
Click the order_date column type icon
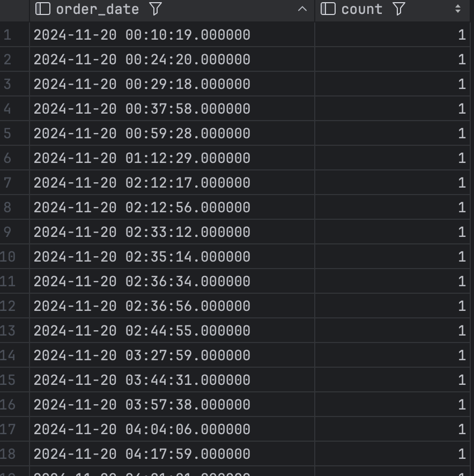43,9
